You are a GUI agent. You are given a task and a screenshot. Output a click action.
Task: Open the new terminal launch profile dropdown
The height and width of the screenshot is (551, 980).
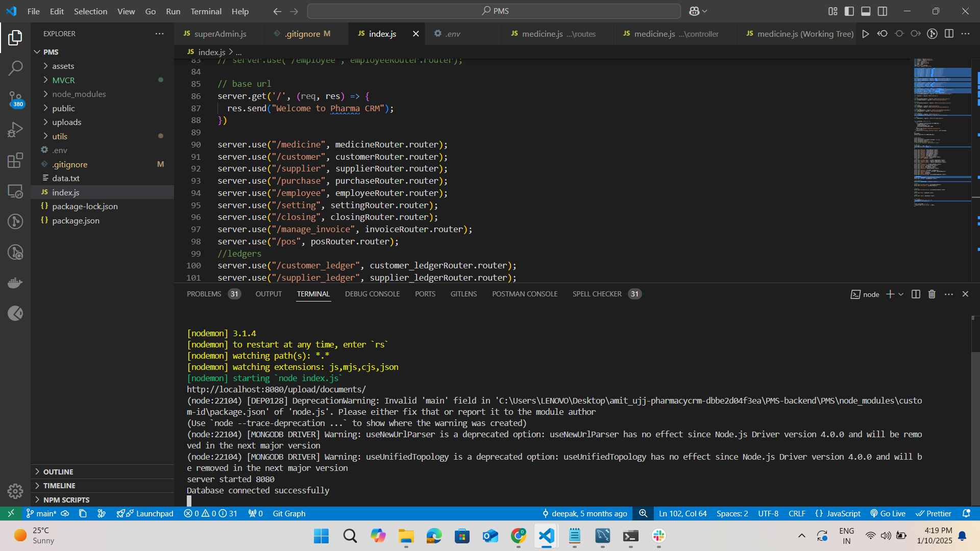pyautogui.click(x=901, y=294)
